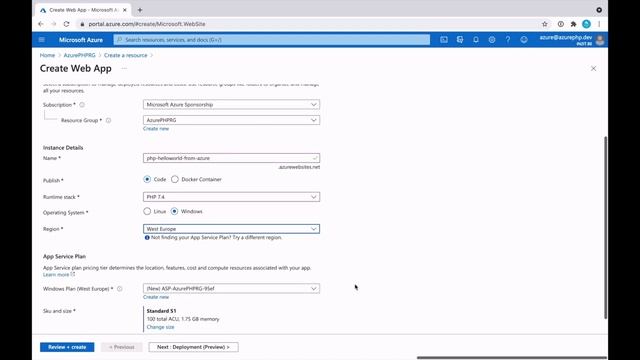Screen dimensions: 640x360
Task: Open the Subscription dropdown
Action: pyautogui.click(x=231, y=104)
